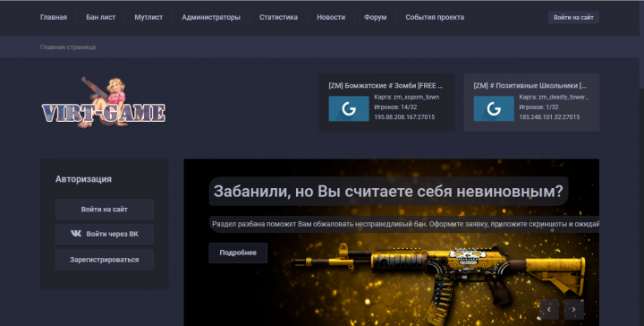Click the Подробнее button on the banner
The image size is (644, 326).
click(x=238, y=253)
